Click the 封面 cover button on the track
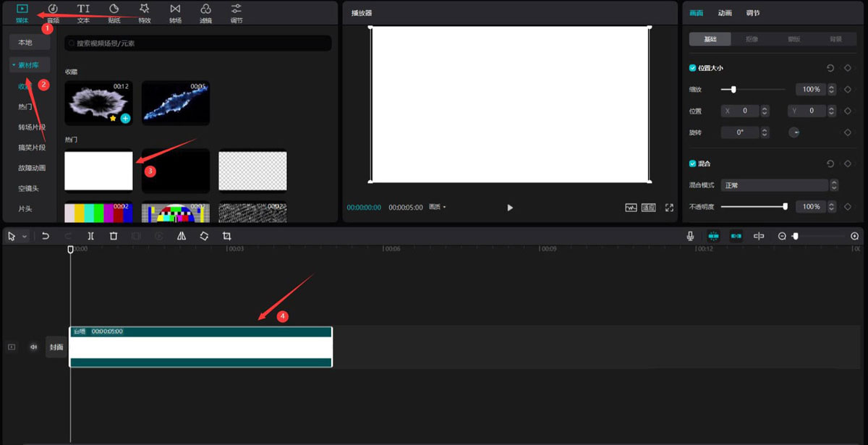Image resolution: width=868 pixels, height=445 pixels. 56,347
